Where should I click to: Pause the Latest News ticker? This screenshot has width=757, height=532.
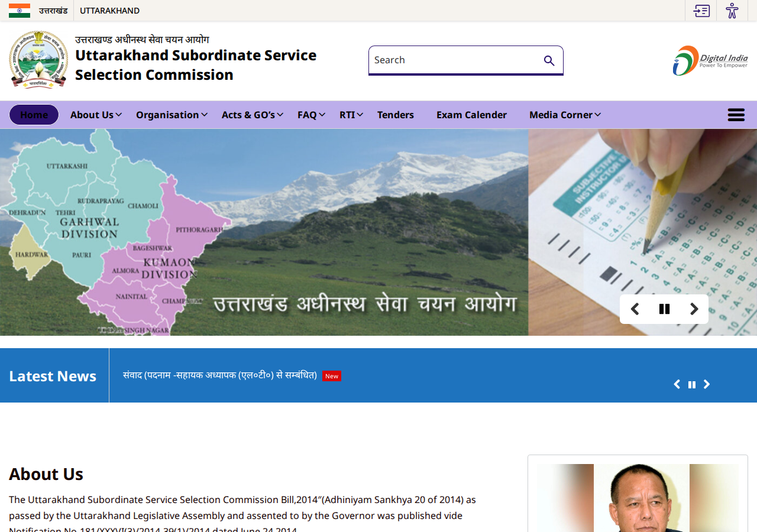pos(692,385)
